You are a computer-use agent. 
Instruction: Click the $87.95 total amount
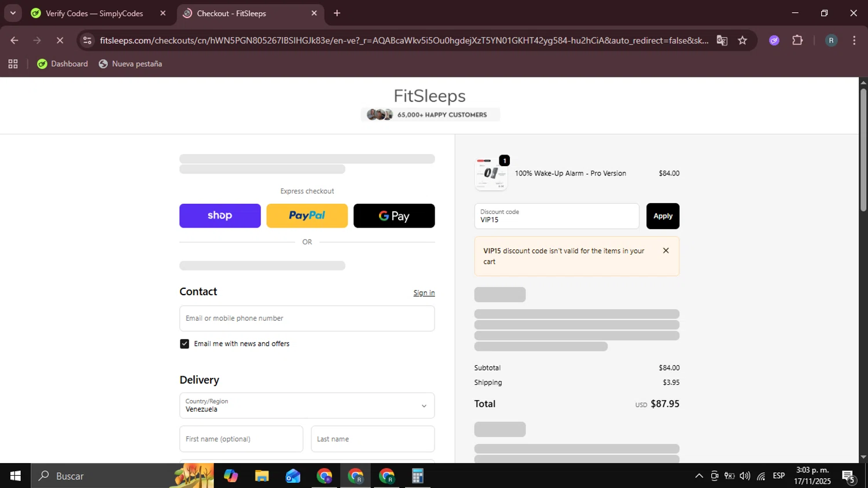(665, 404)
